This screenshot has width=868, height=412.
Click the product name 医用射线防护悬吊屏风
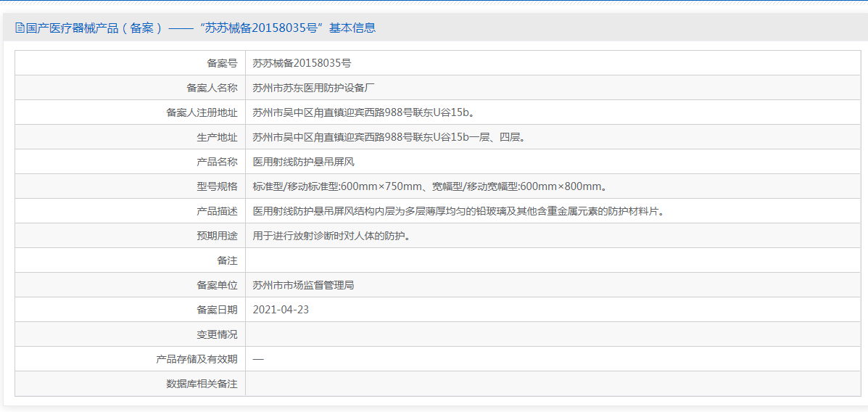(x=303, y=162)
